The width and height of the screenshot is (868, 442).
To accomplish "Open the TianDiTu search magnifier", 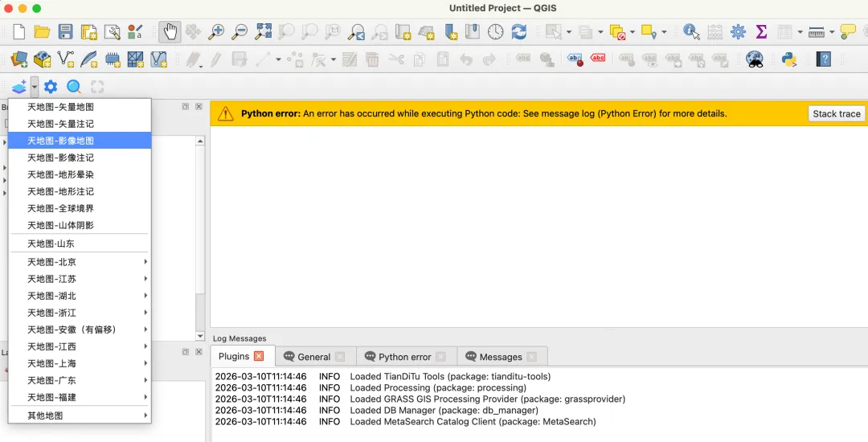I will tap(74, 87).
